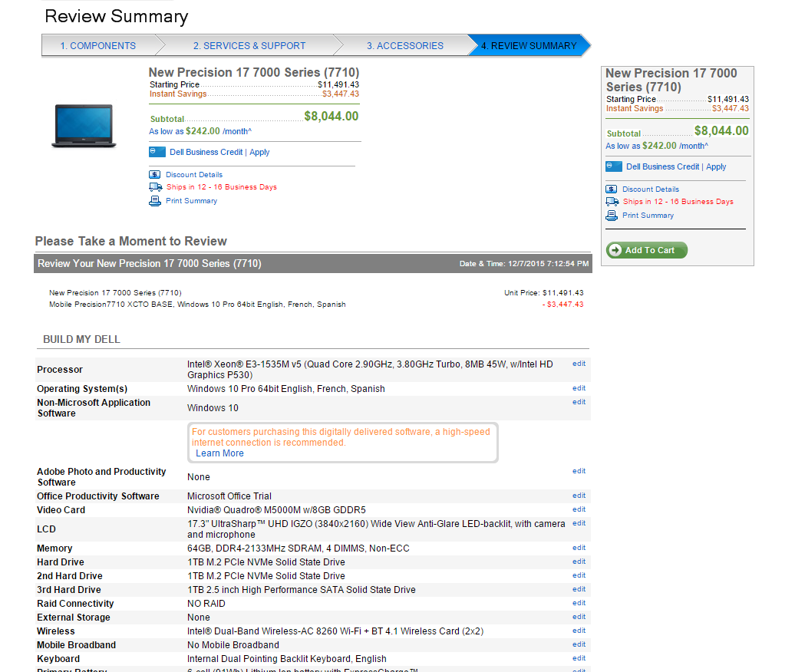Edit the Operating System(s) selection
The width and height of the screenshot is (795, 672).
tap(579, 387)
